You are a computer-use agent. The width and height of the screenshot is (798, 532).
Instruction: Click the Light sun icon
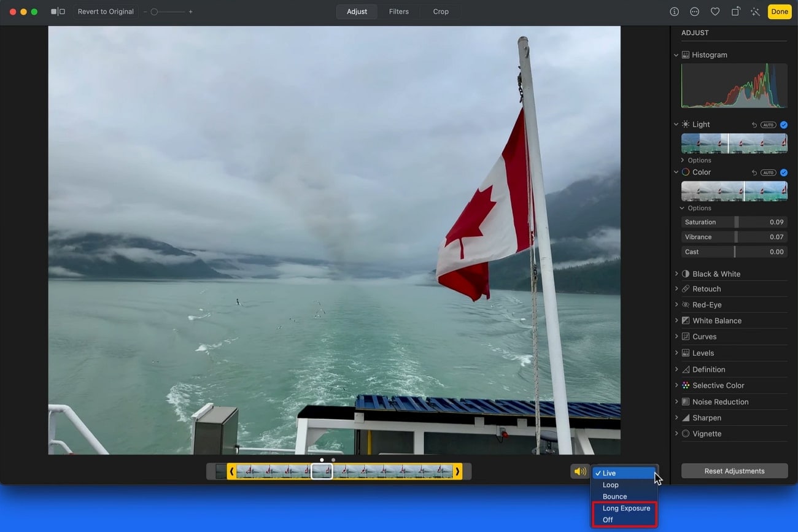[x=686, y=124]
